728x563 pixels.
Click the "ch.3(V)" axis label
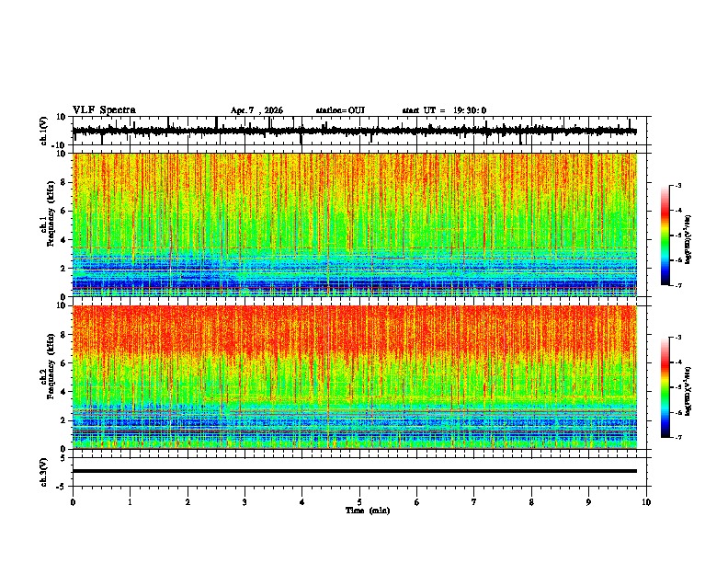click(x=44, y=473)
